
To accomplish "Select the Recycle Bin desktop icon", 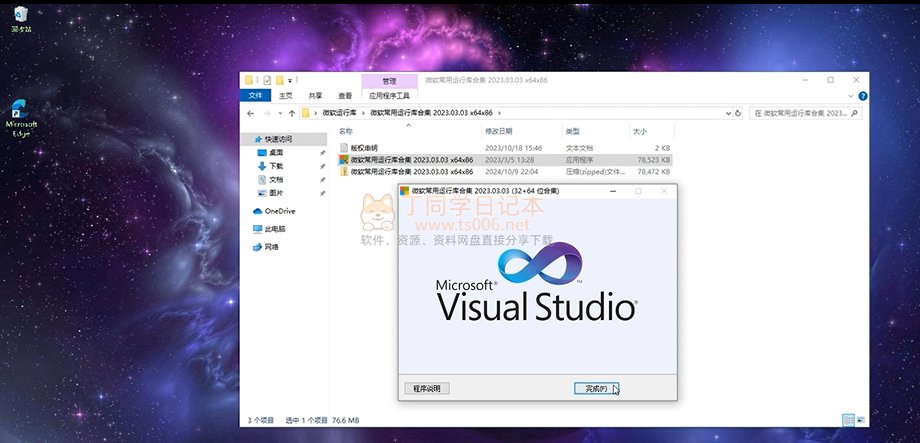I will [x=21, y=19].
